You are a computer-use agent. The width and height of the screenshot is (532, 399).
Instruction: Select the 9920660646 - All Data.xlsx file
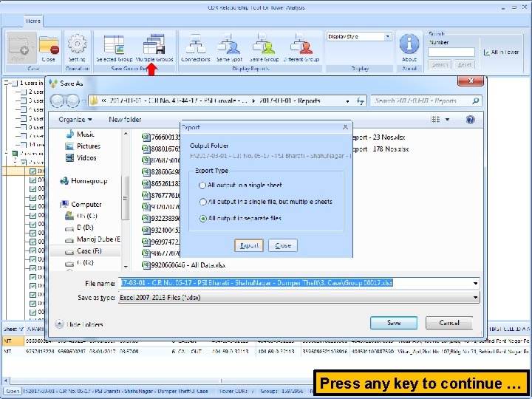tap(183, 265)
